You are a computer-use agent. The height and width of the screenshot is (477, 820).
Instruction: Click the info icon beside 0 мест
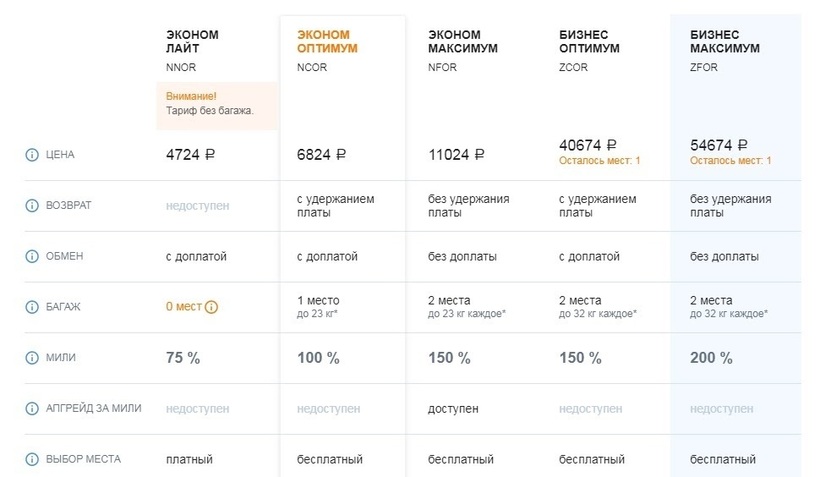(x=211, y=307)
